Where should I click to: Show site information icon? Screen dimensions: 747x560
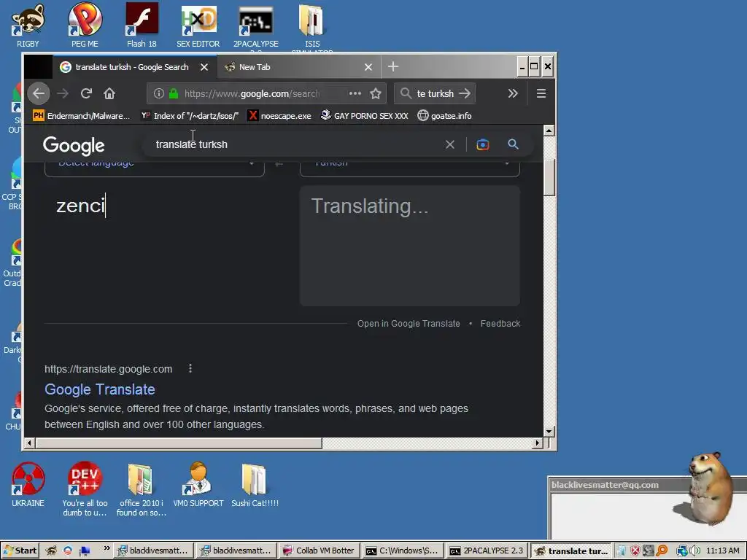coord(158,93)
